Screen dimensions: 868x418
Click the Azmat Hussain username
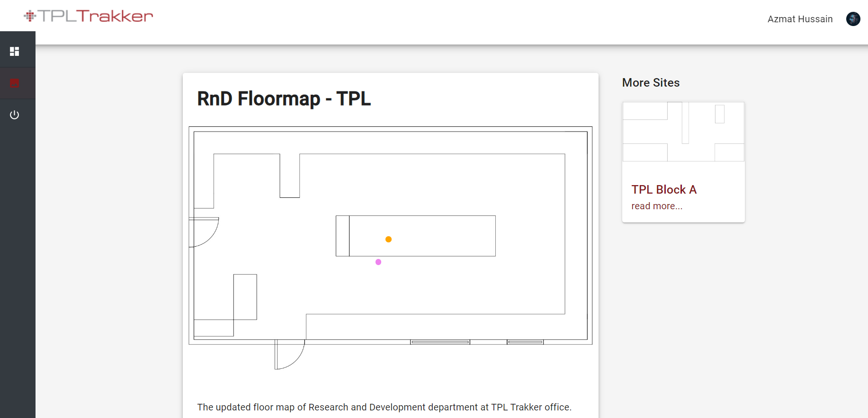pos(800,19)
